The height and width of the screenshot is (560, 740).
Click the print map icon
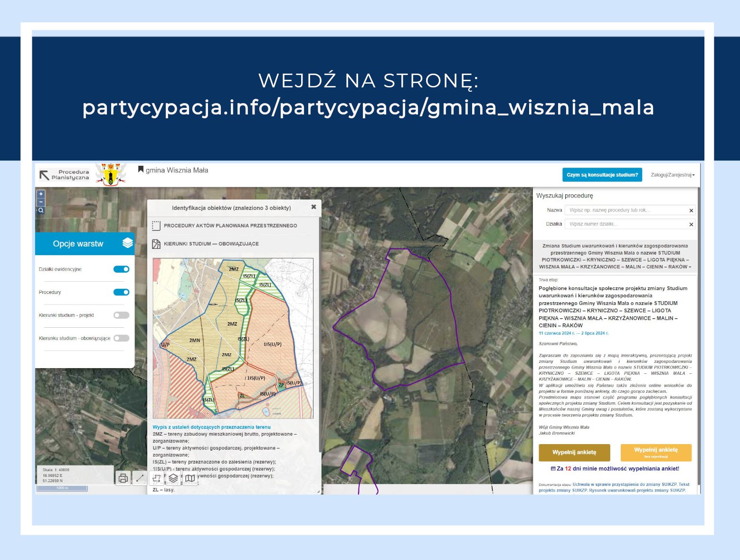123,478
